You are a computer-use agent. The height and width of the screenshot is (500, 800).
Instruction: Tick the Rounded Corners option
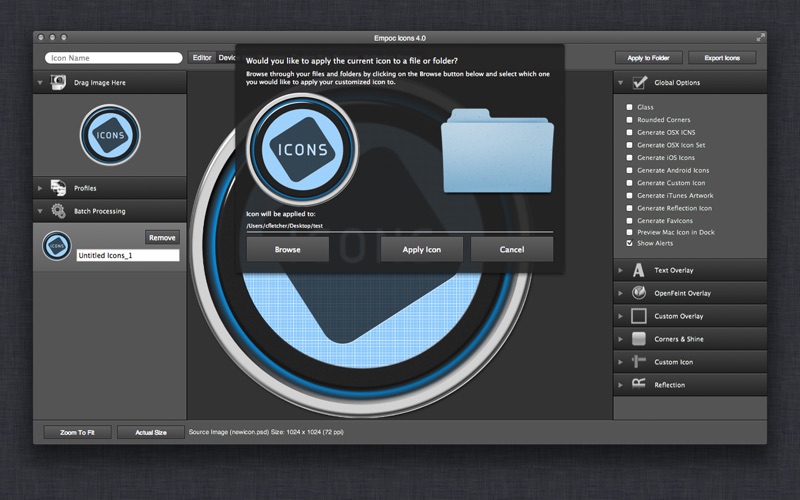point(629,120)
